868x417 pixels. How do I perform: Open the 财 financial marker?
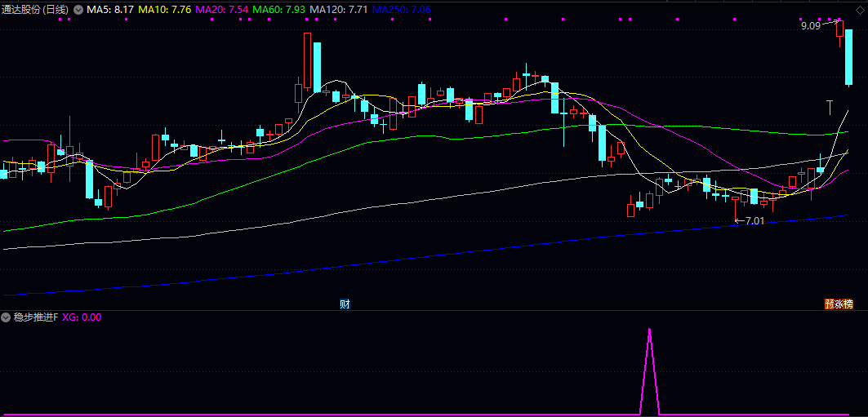tap(345, 304)
